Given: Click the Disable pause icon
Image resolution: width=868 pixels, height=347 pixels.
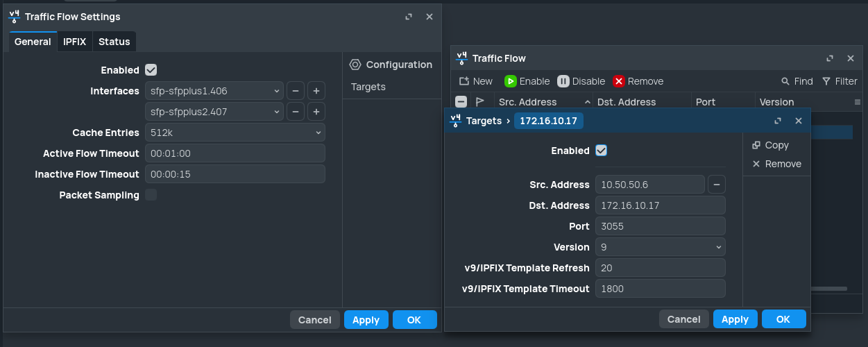Looking at the screenshot, I should 563,81.
